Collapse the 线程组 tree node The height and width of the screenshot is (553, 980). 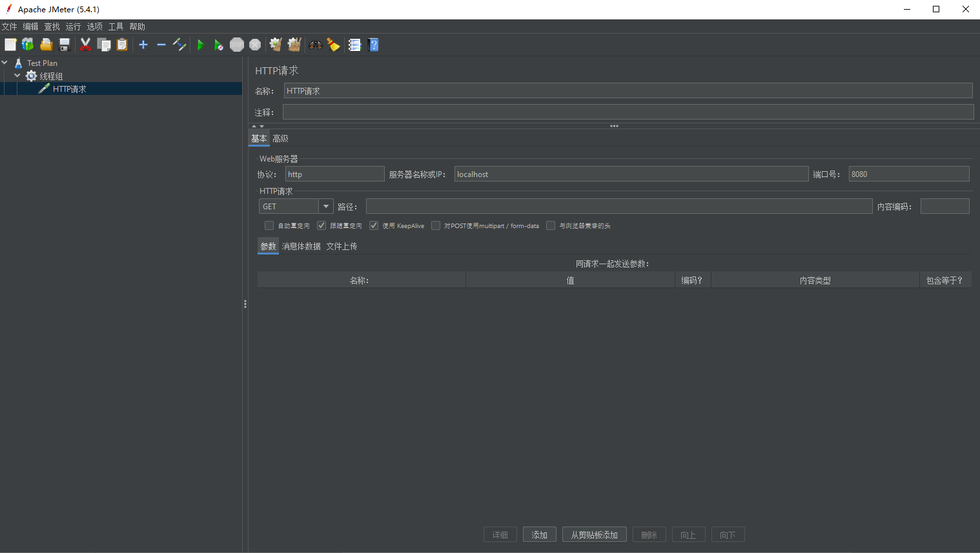17,76
